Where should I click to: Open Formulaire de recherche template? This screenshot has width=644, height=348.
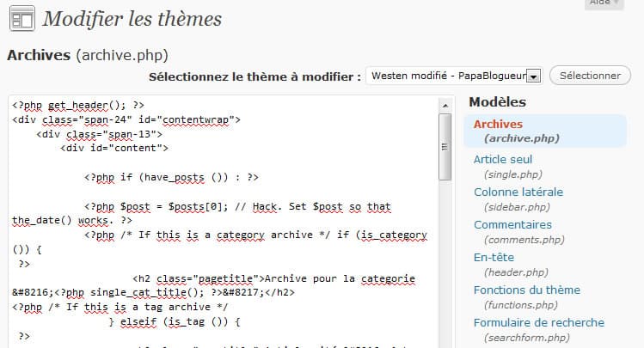point(538,322)
